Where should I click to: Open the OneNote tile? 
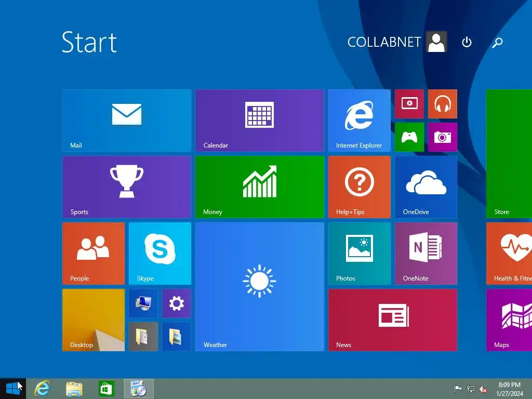(x=426, y=253)
